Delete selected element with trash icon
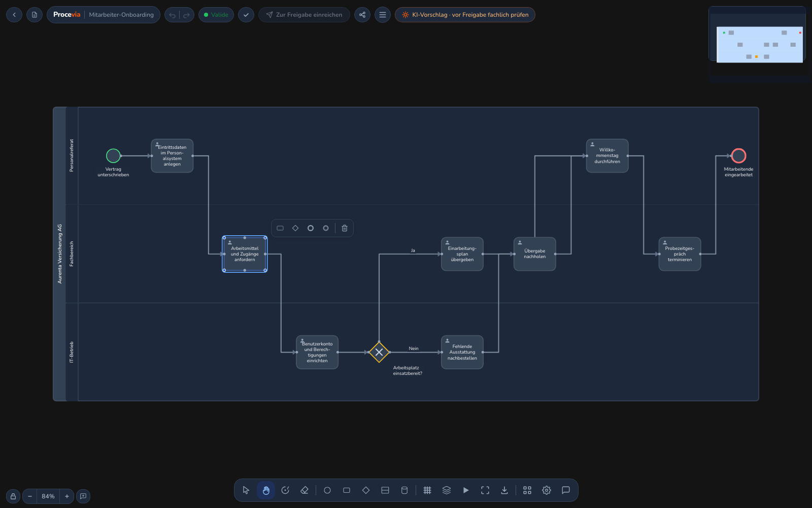This screenshot has height=508, width=812. [345, 228]
